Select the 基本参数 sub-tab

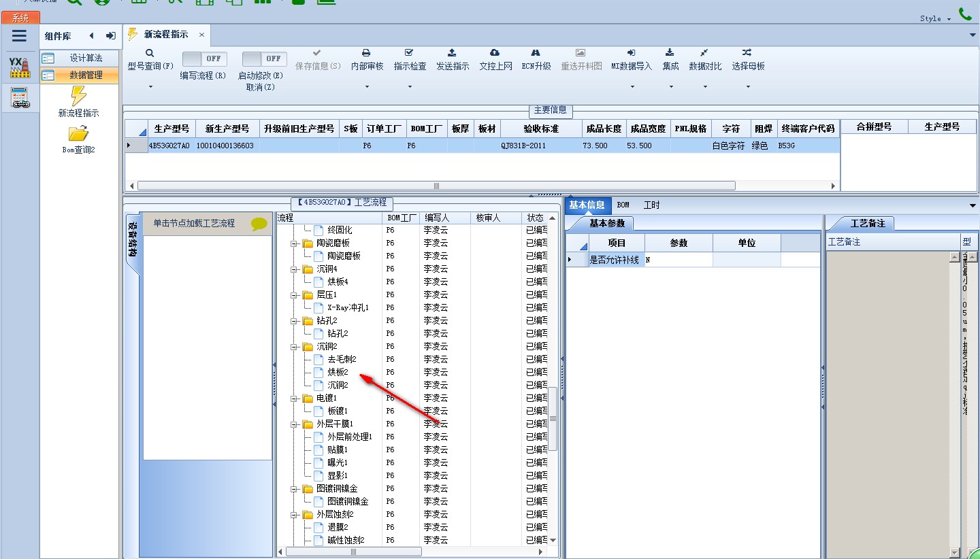point(607,223)
